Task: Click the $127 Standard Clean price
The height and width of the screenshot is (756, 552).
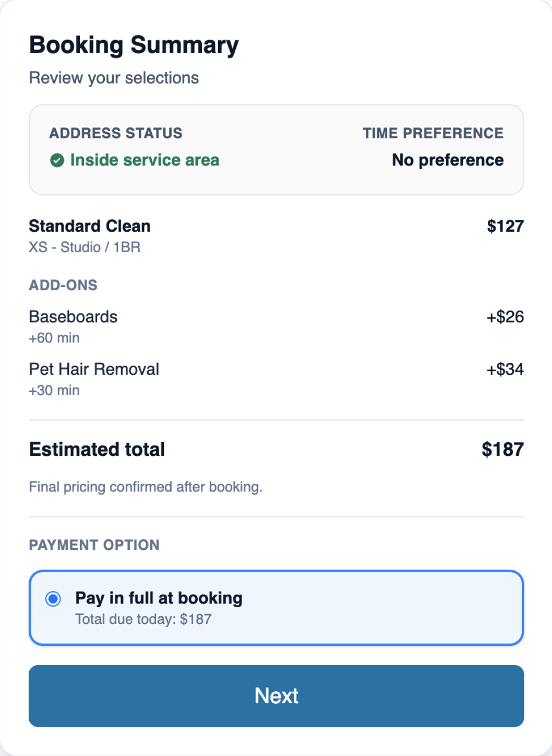Action: tap(505, 226)
